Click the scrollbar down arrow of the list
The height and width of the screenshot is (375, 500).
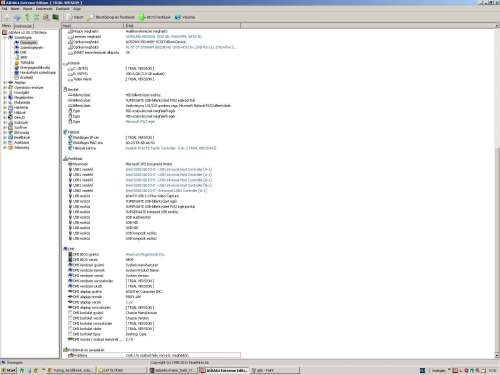[497, 356]
